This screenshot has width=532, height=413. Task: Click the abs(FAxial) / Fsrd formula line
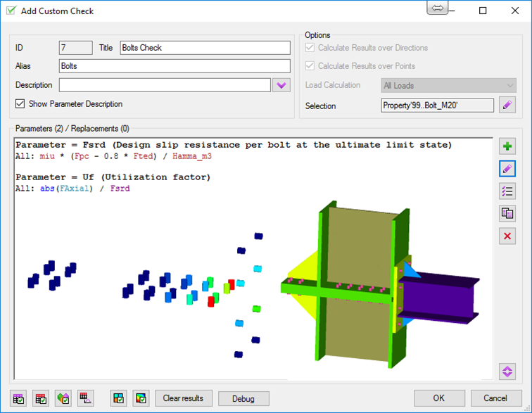point(72,189)
